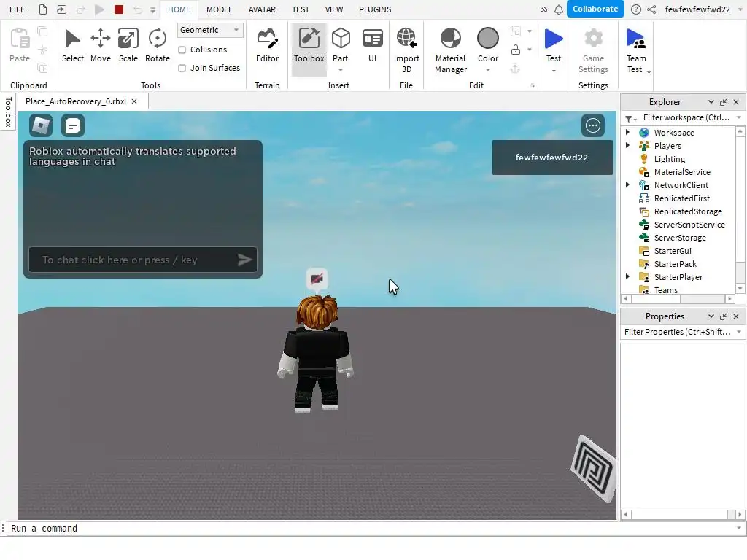The height and width of the screenshot is (560, 747).
Task: Click the chat input field
Action: 143,260
